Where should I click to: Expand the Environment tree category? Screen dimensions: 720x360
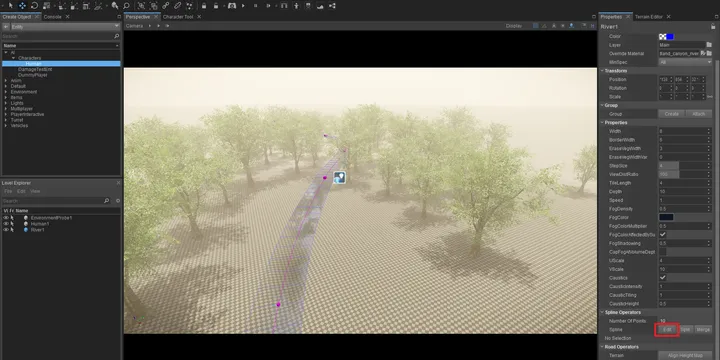(x=6, y=92)
